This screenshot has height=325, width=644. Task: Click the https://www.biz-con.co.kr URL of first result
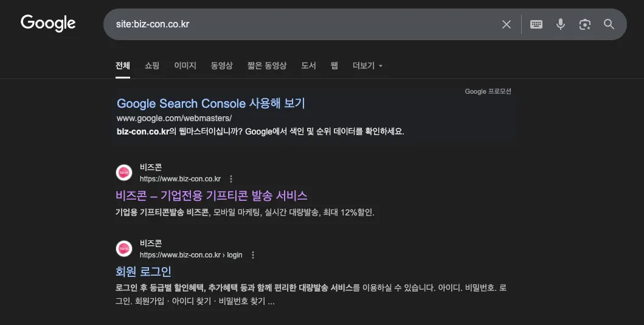180,179
